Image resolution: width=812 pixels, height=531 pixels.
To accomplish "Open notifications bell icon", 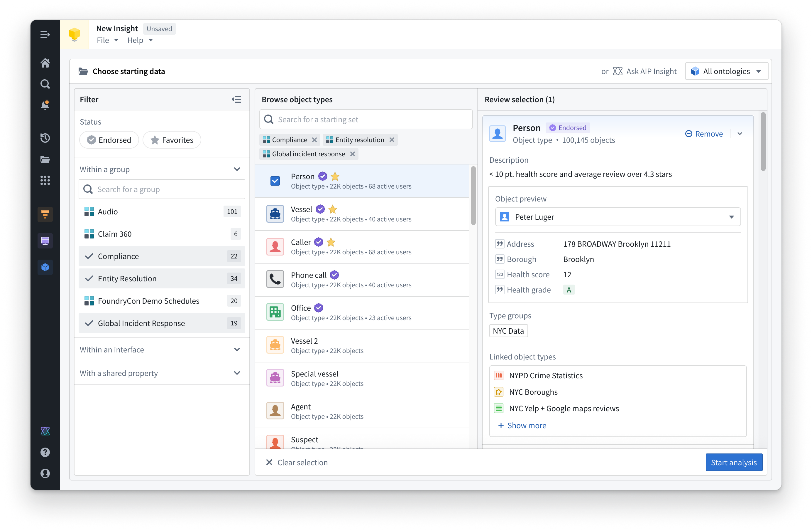I will pos(45,105).
